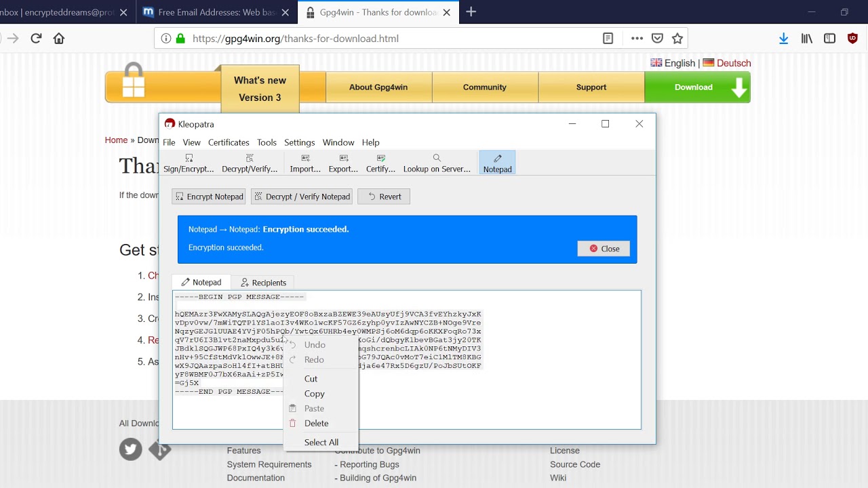Switch to the Inbox encrypteddreams tab

pyautogui.click(x=66, y=12)
